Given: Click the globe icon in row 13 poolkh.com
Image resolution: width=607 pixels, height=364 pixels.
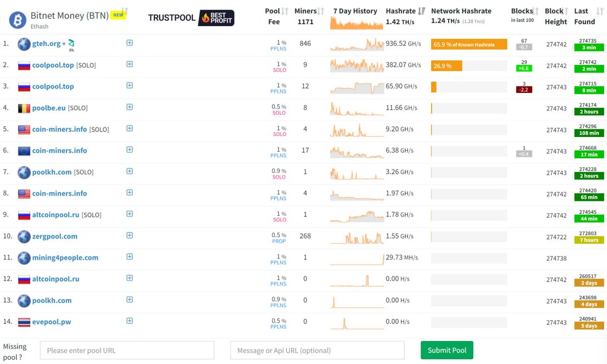Looking at the screenshot, I should 24,301.
